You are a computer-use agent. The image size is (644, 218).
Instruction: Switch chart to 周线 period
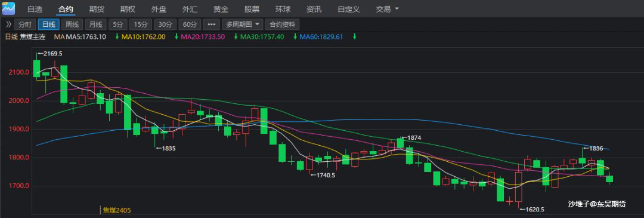(x=72, y=24)
